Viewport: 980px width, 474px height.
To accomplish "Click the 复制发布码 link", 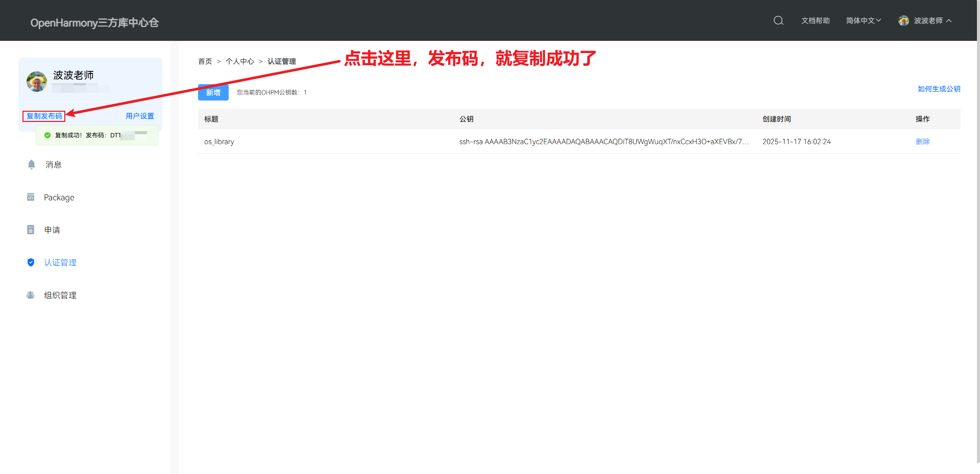I will (44, 116).
